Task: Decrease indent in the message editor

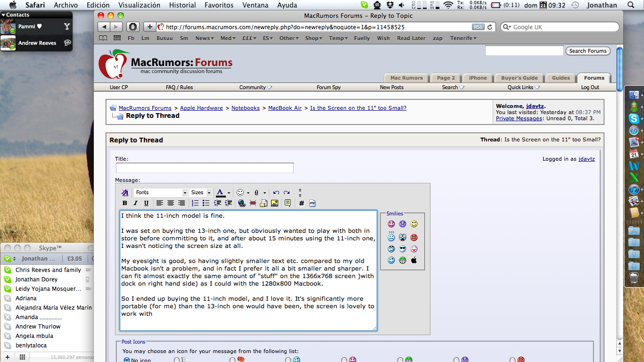Action: point(217,203)
